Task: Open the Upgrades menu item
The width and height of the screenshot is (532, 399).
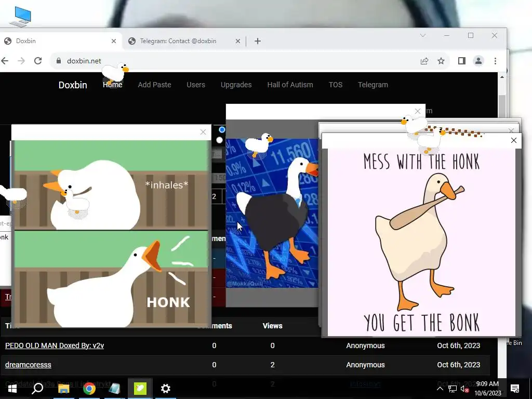Action: [x=236, y=85]
